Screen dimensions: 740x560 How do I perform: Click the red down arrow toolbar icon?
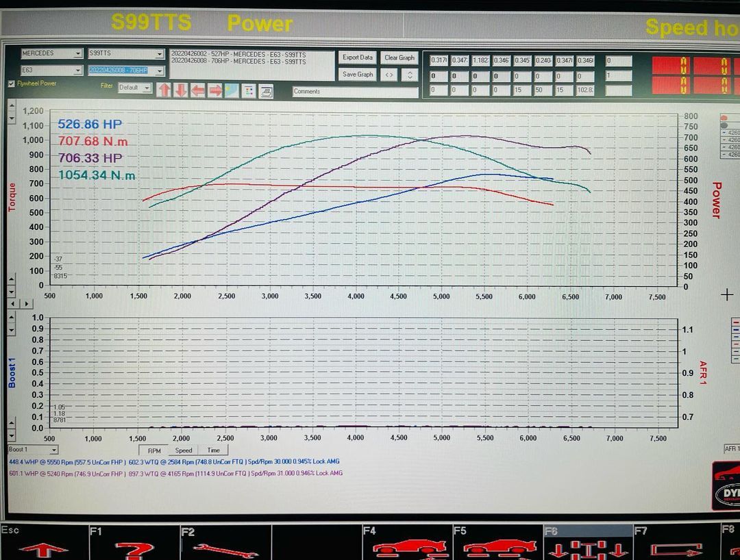[181, 90]
